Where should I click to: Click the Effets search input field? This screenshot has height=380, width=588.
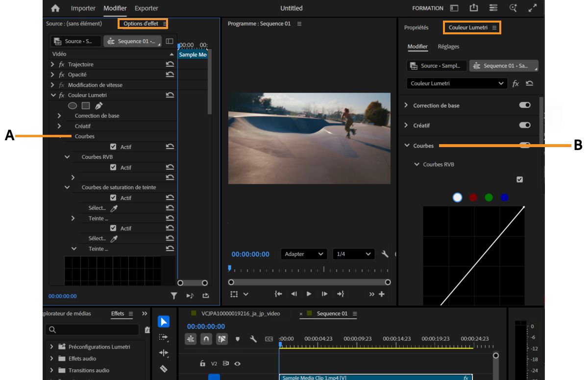pos(93,330)
